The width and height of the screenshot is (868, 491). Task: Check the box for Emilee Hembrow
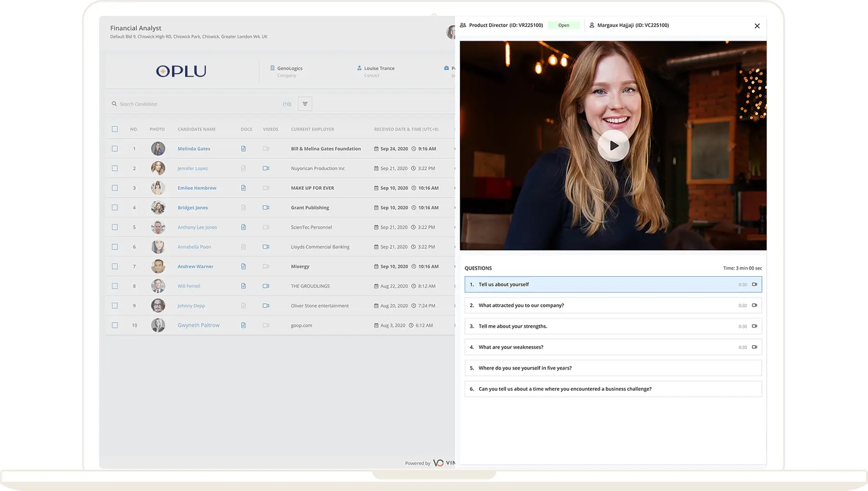(114, 188)
